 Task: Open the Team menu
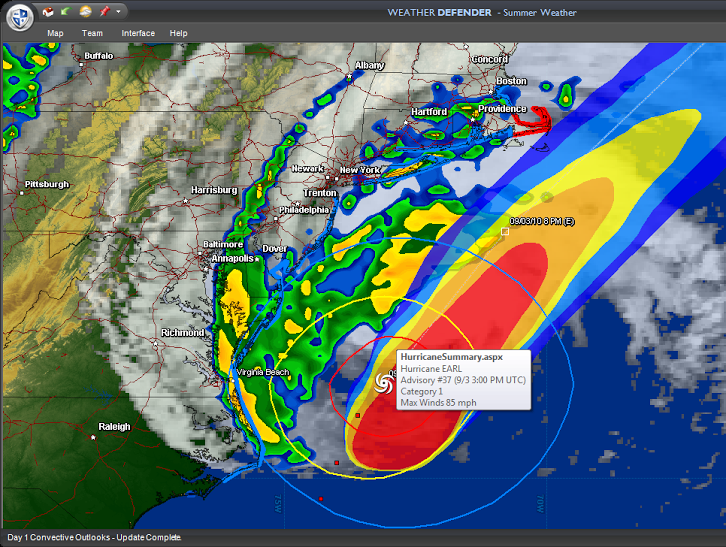pyautogui.click(x=92, y=33)
